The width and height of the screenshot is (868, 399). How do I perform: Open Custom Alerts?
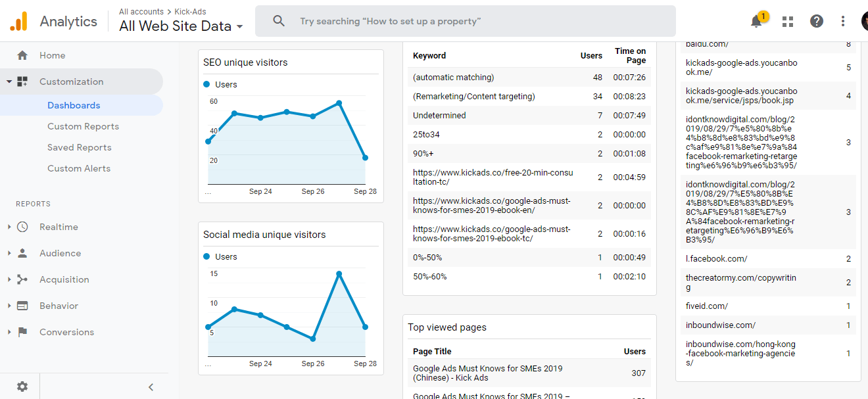click(x=79, y=168)
